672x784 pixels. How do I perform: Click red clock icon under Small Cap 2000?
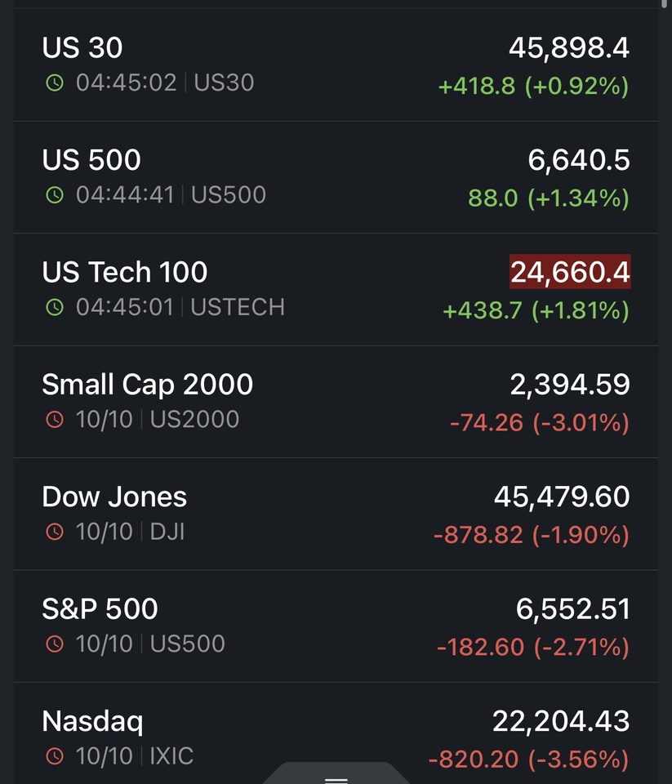(x=54, y=420)
